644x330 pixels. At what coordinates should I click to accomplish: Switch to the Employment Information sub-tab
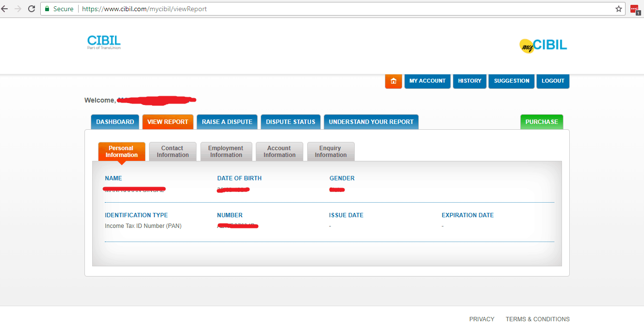(226, 152)
